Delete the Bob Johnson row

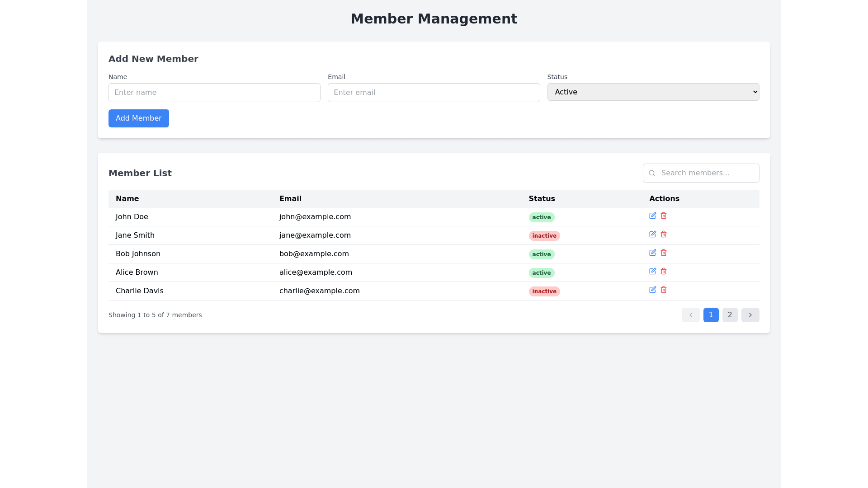(663, 253)
